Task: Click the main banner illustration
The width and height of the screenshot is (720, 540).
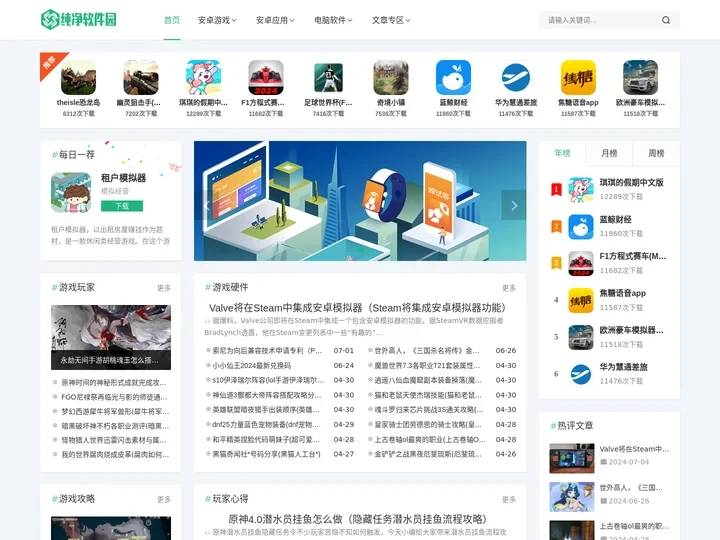Action: (360, 201)
